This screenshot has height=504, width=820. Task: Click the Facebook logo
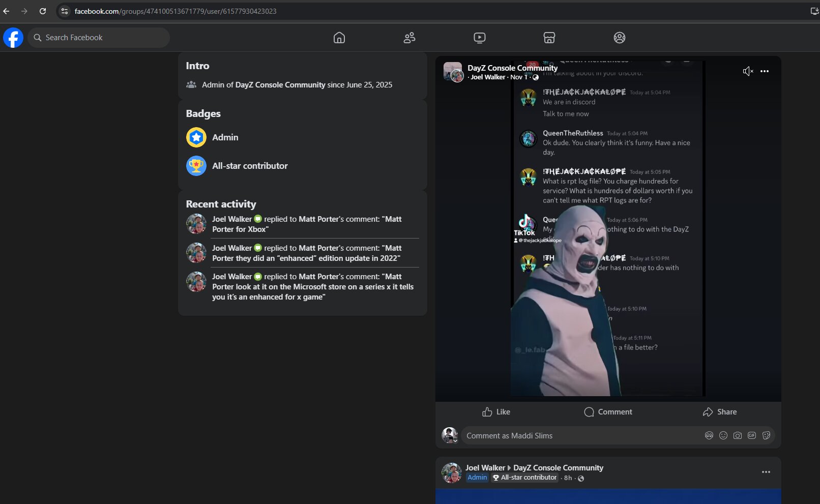pyautogui.click(x=13, y=38)
